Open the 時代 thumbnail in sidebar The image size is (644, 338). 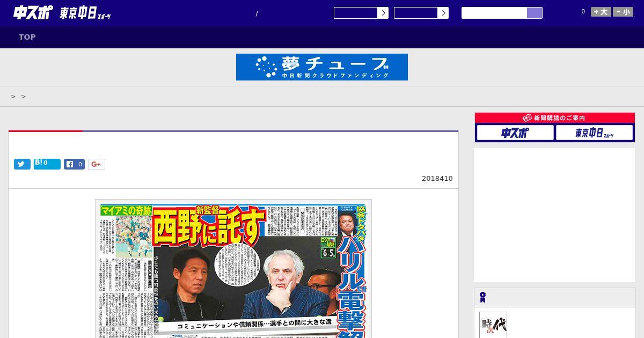point(493,325)
